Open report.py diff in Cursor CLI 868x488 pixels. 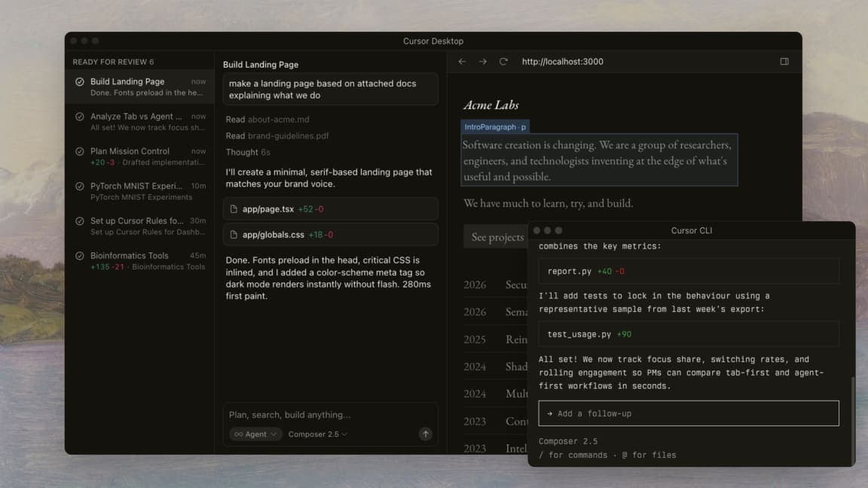click(x=689, y=271)
